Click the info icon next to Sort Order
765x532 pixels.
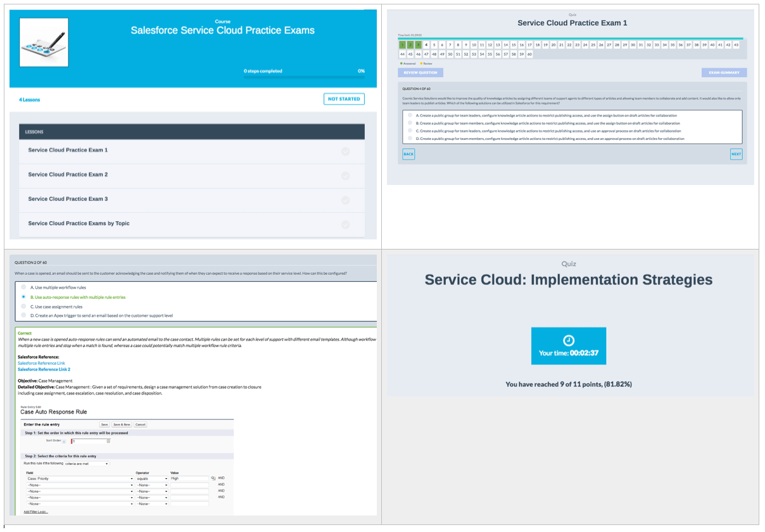tap(63, 441)
